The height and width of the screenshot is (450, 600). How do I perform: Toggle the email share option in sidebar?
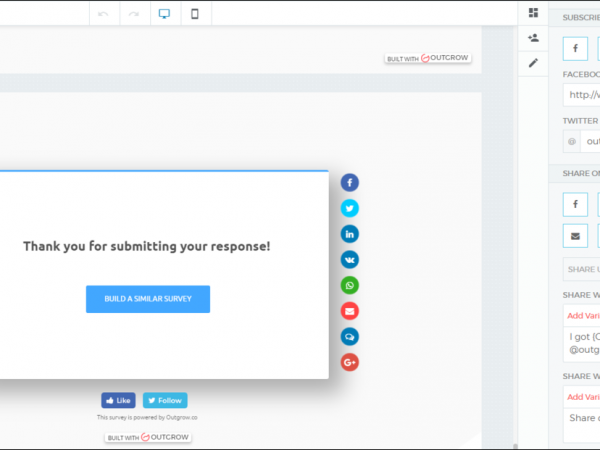(575, 236)
